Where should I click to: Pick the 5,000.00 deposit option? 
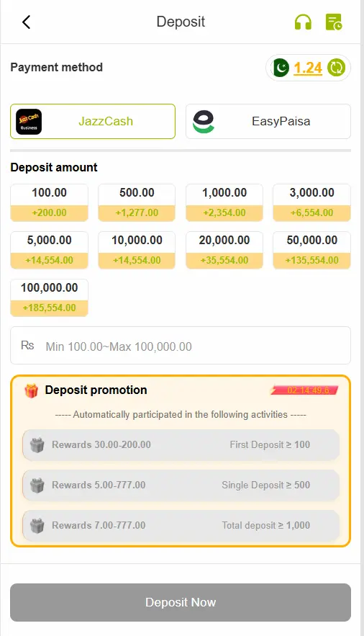pos(49,250)
